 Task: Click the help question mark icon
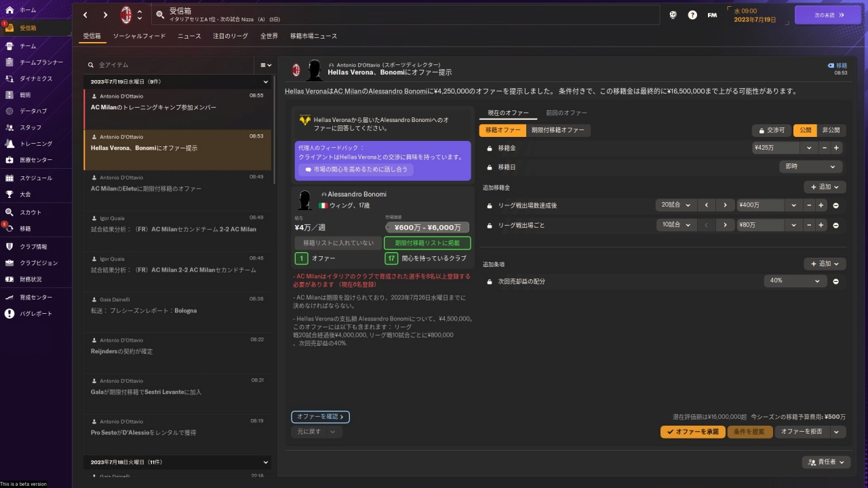point(692,15)
